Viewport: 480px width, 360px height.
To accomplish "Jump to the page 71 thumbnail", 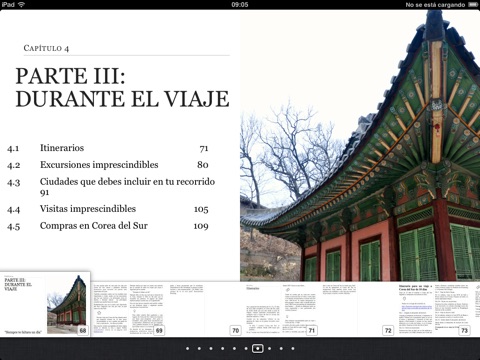I will click(282, 309).
